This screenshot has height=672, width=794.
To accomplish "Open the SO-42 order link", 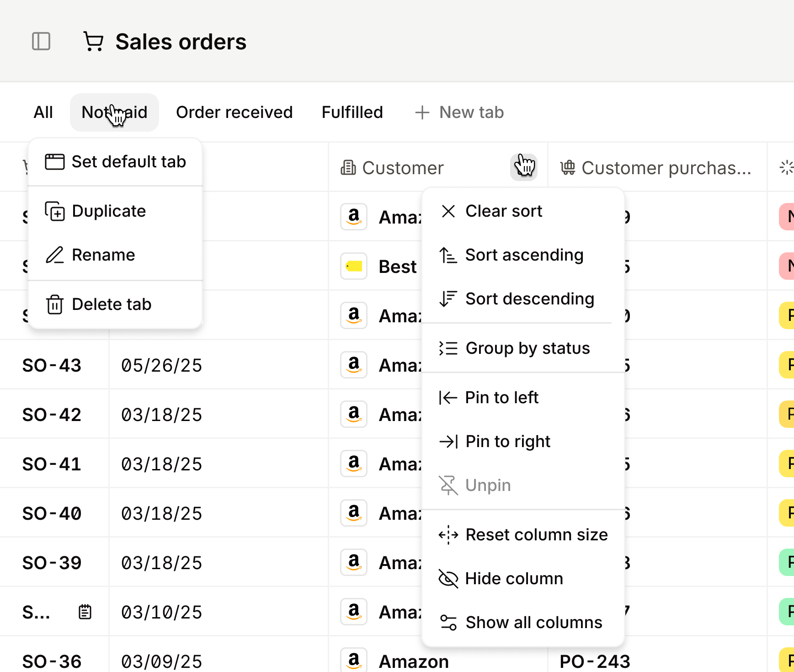I will pyautogui.click(x=52, y=415).
